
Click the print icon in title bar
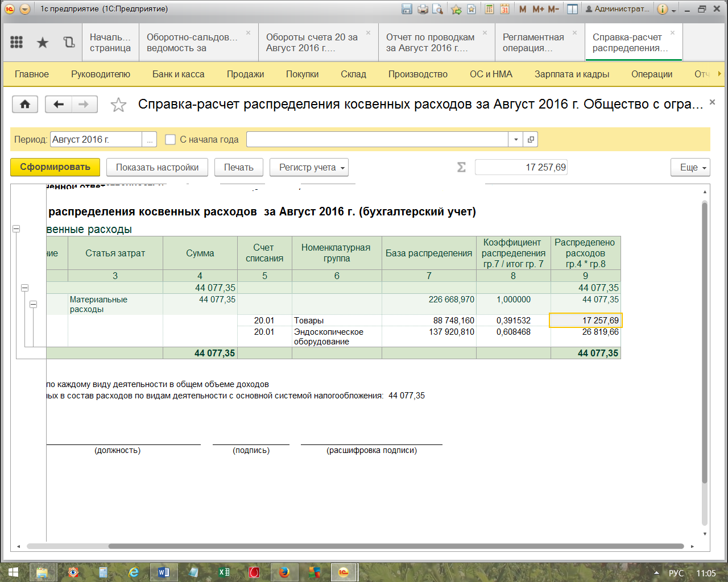(423, 9)
